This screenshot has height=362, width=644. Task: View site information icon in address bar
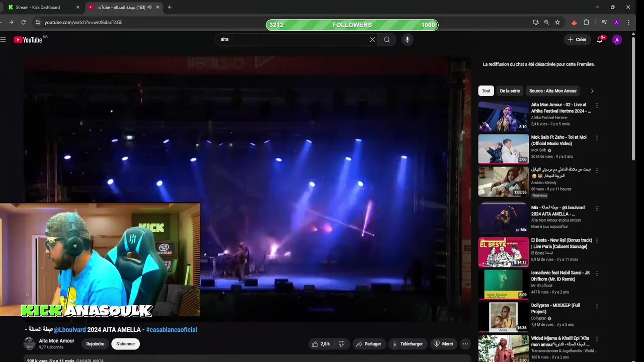(37, 23)
